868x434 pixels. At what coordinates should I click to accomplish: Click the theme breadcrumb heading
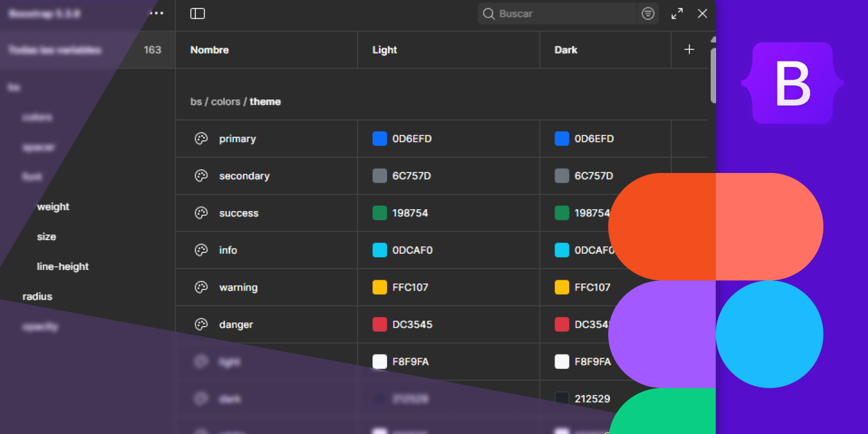tap(265, 102)
